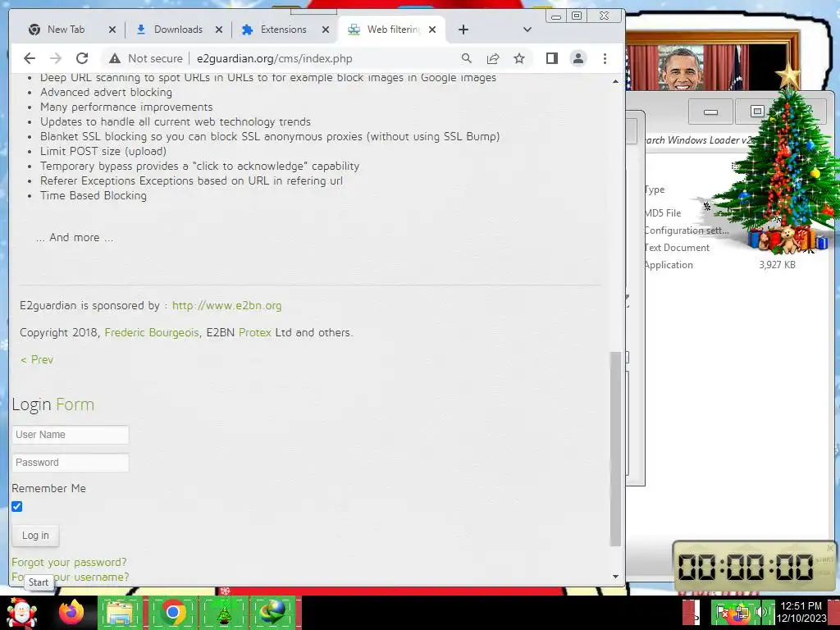Click the scroll up arrow

615,81
